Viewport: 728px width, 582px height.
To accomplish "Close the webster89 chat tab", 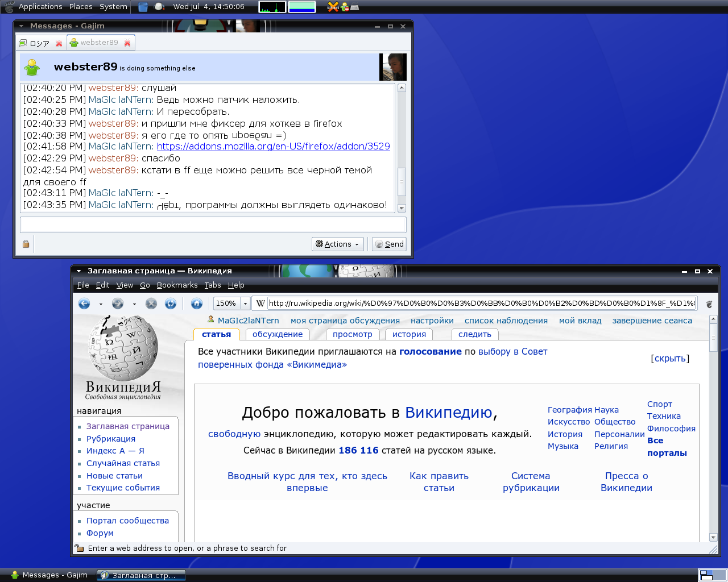I will pyautogui.click(x=127, y=43).
